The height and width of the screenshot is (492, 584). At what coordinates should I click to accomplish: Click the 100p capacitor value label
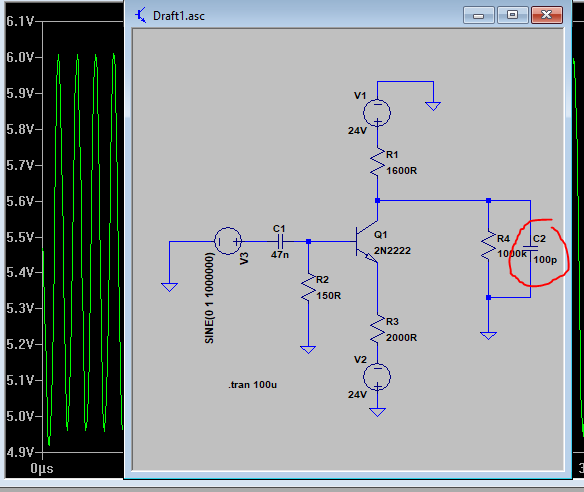545,260
